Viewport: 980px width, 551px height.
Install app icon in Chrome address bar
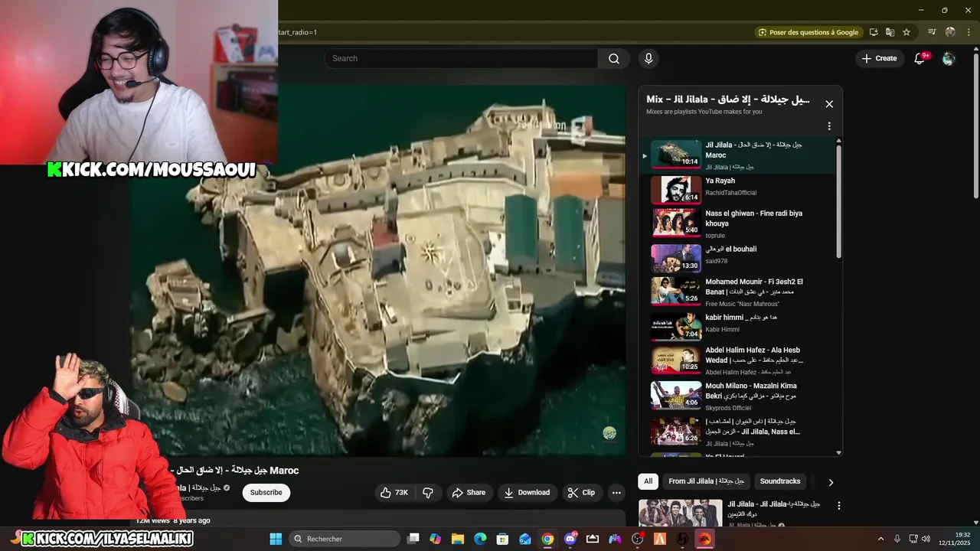click(x=874, y=32)
